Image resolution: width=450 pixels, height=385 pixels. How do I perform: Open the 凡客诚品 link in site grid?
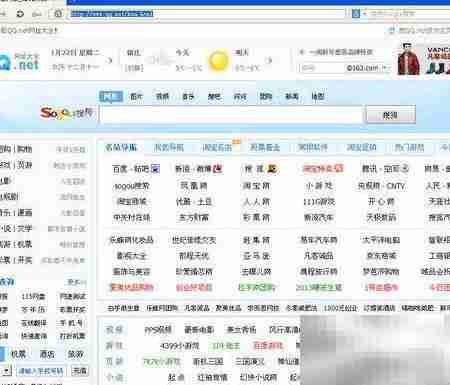tap(319, 256)
